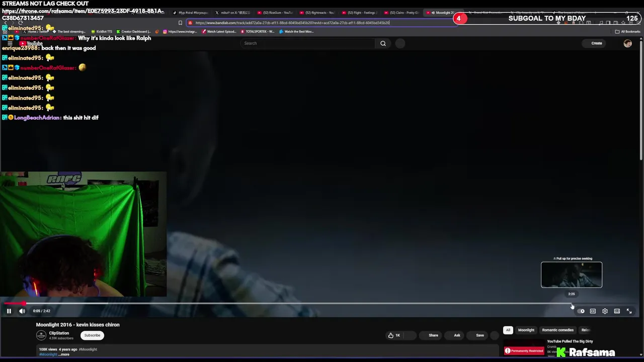The width and height of the screenshot is (644, 362).
Task: Switch to the RiceGum YouTube tab
Action: click(275, 13)
